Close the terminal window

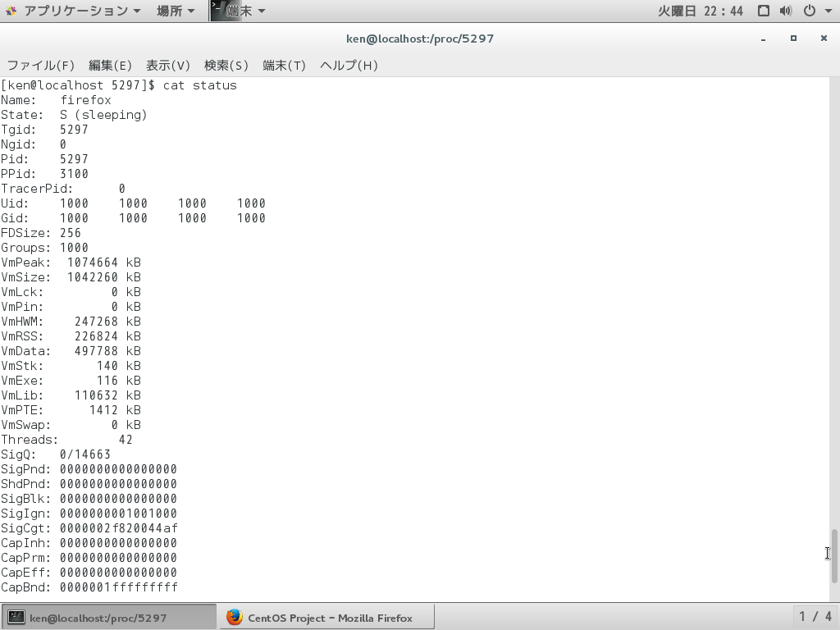tap(824, 39)
